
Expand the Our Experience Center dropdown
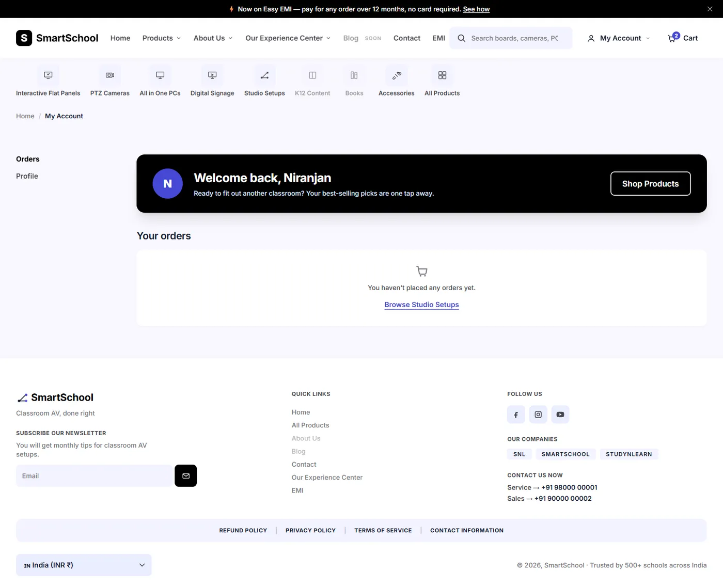[x=288, y=38]
